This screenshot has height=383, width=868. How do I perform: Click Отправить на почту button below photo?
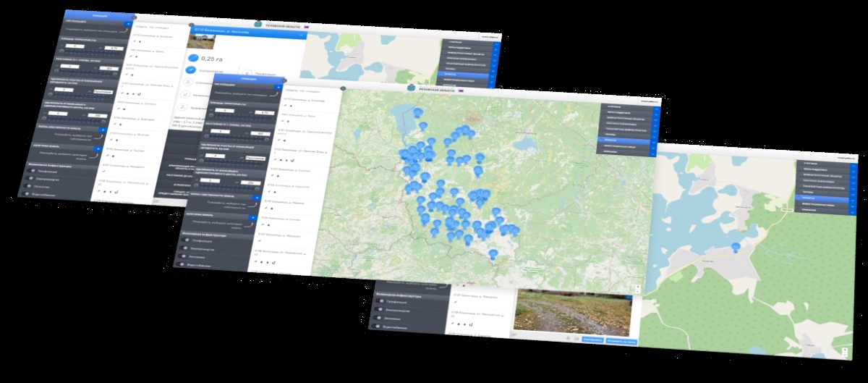point(621,340)
